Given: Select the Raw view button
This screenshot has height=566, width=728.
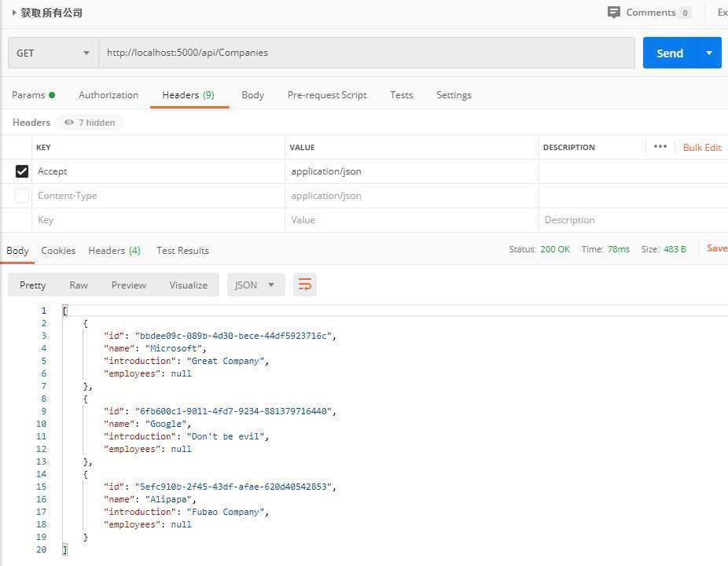Looking at the screenshot, I should pos(79,285).
